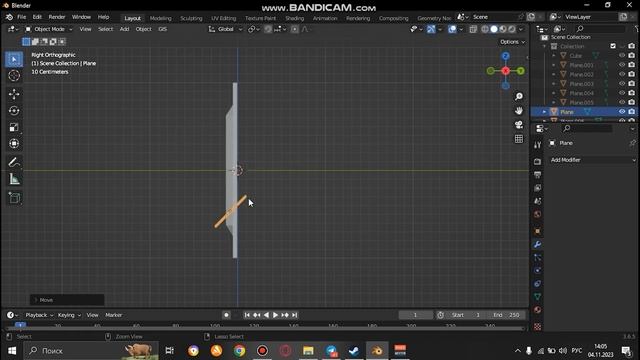Select the Annotate tool

click(14, 162)
